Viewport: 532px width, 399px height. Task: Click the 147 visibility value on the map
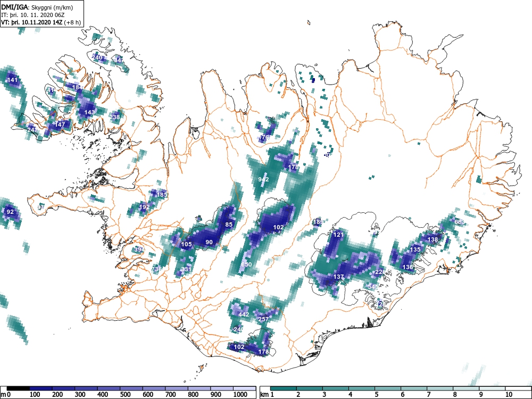60,124
